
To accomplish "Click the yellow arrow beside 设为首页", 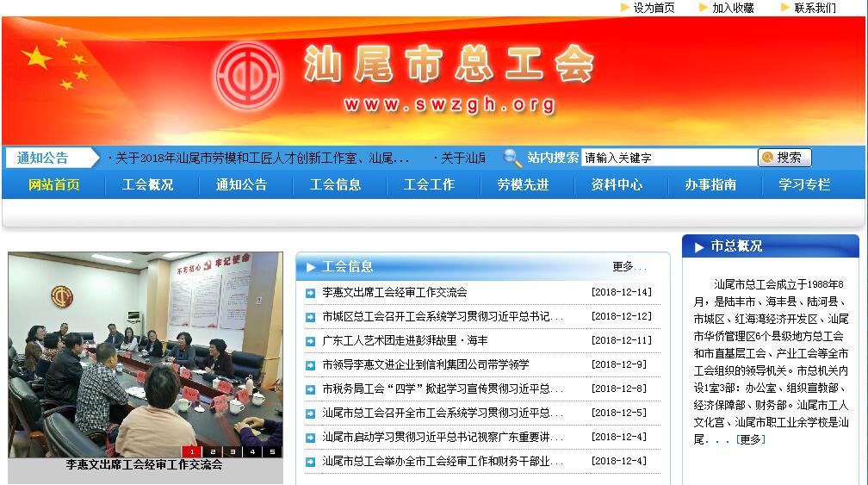I will [625, 8].
